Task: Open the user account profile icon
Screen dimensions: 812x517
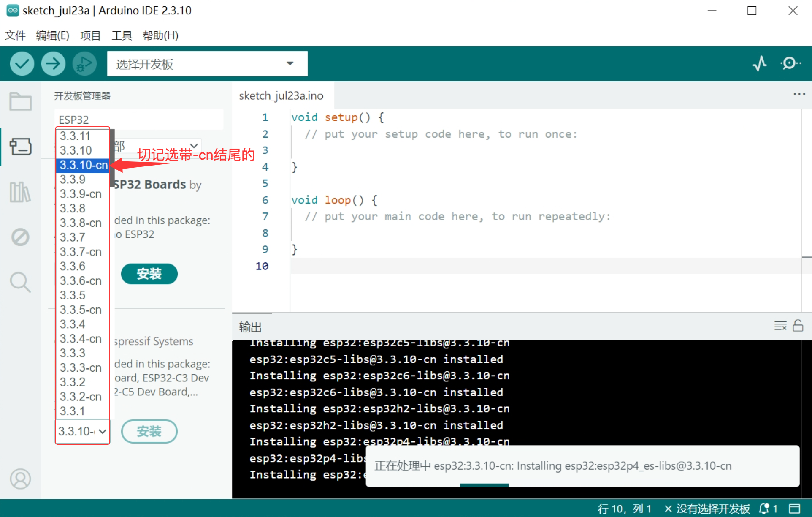Action: 20,479
